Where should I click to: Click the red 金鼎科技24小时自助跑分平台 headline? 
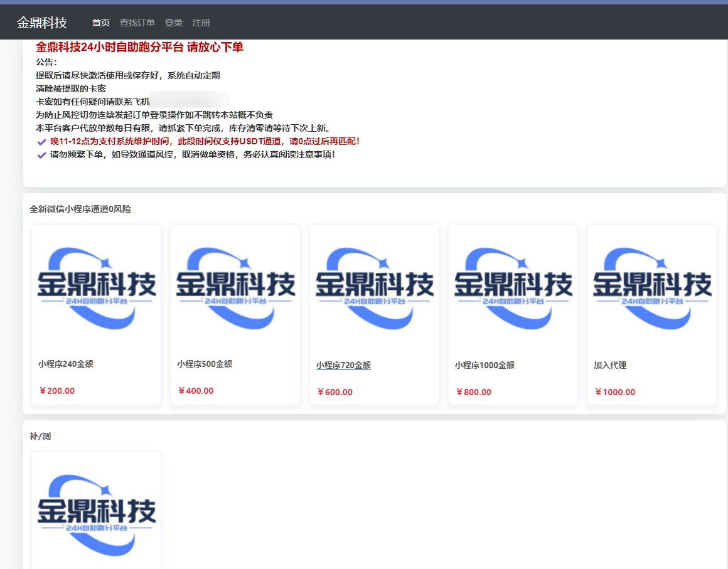pos(139,47)
